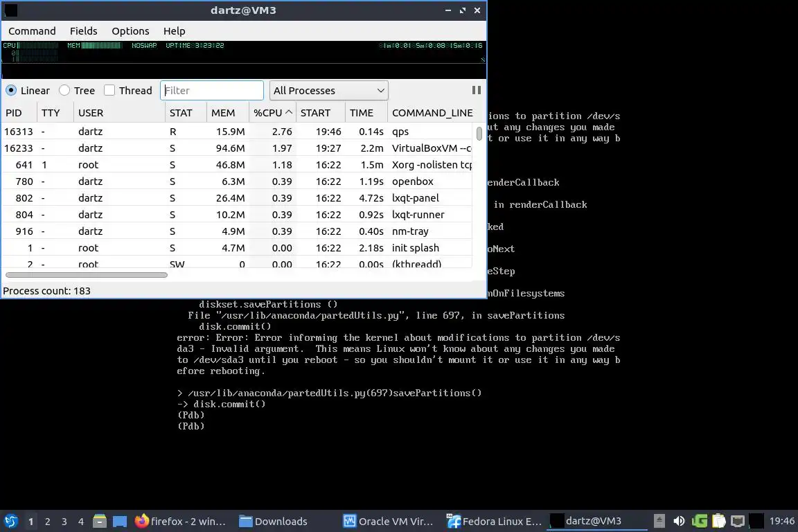Sort by the COMMAND_LINE column header
The height and width of the screenshot is (532, 798).
[432, 113]
